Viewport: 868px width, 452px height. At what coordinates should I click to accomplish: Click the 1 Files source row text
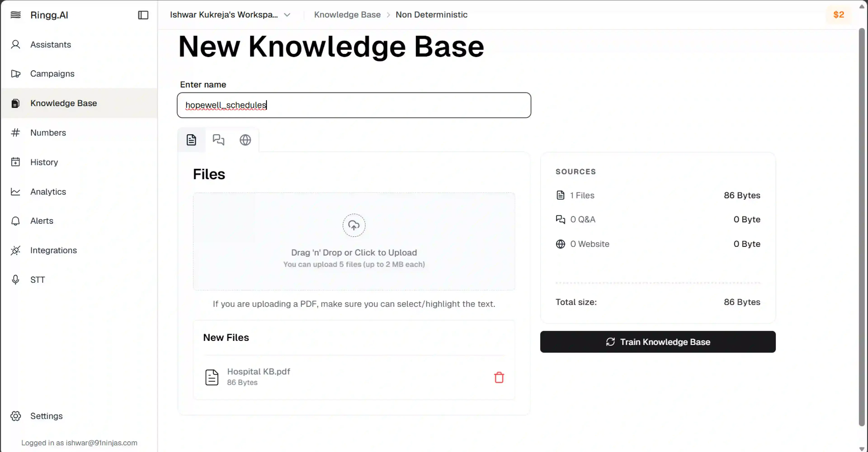(582, 195)
